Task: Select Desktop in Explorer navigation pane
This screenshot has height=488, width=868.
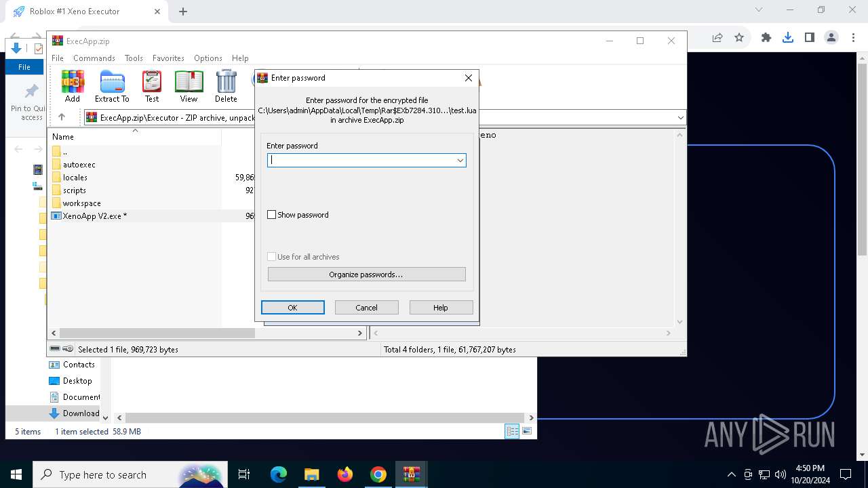Action: [x=71, y=381]
